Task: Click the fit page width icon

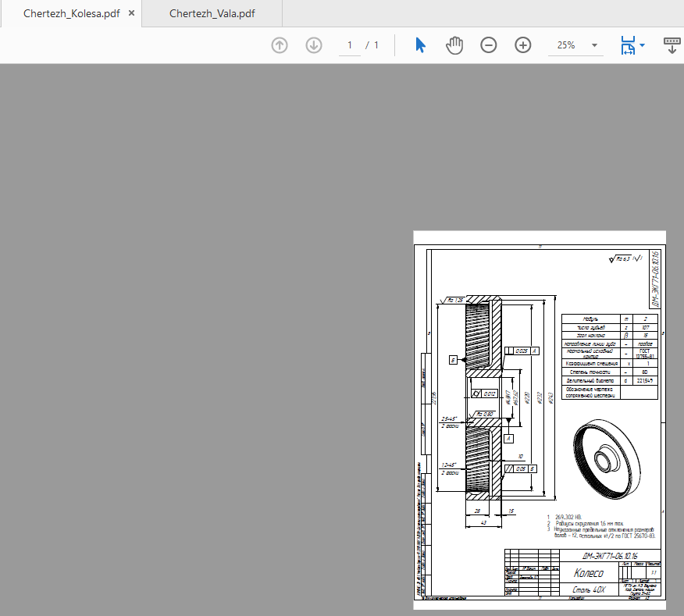Action: tap(627, 45)
